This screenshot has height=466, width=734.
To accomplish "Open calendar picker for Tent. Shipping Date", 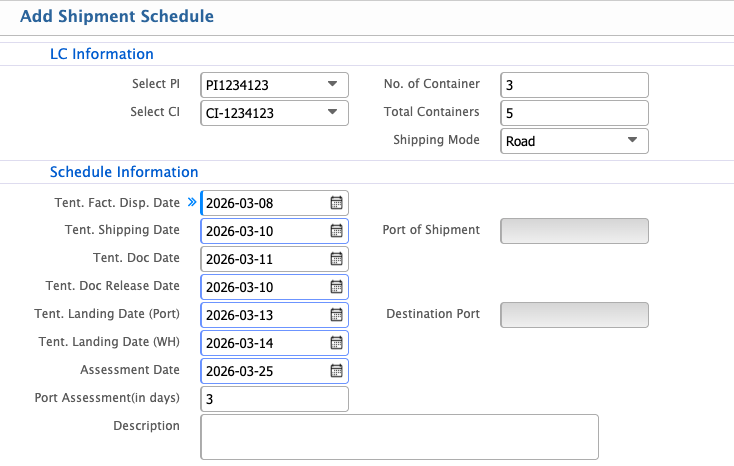I will (336, 231).
